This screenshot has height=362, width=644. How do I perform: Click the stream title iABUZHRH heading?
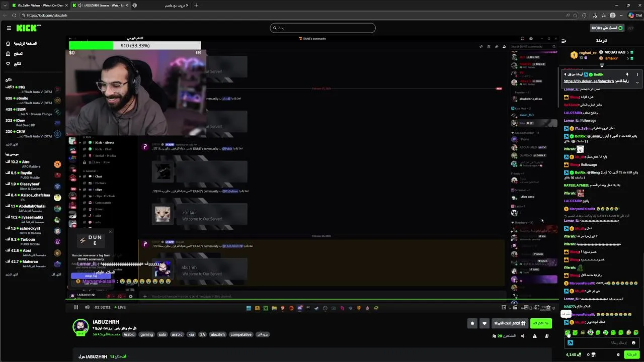click(x=106, y=322)
